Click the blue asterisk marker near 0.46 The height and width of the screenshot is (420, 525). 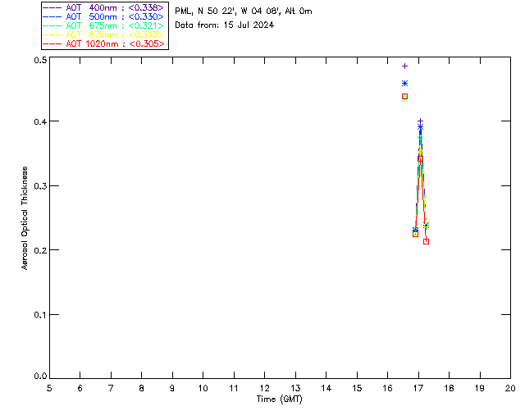coord(404,84)
